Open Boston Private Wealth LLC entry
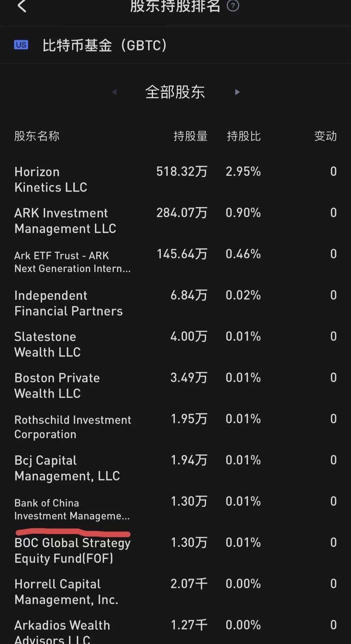 point(57,386)
